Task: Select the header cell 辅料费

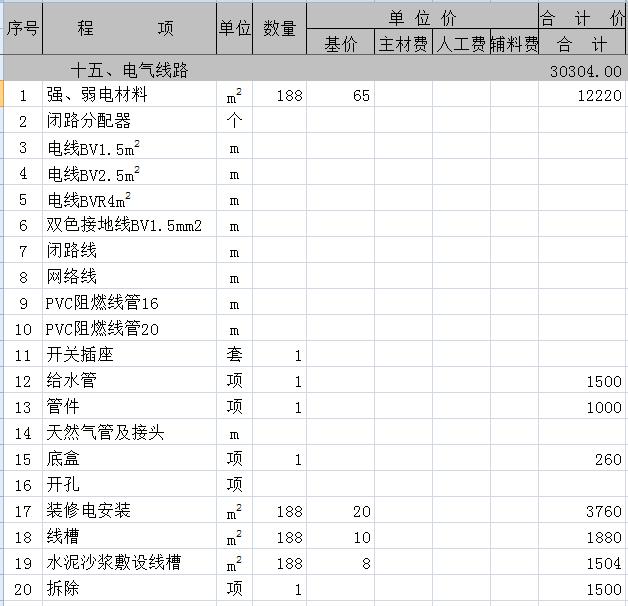Action: point(514,42)
